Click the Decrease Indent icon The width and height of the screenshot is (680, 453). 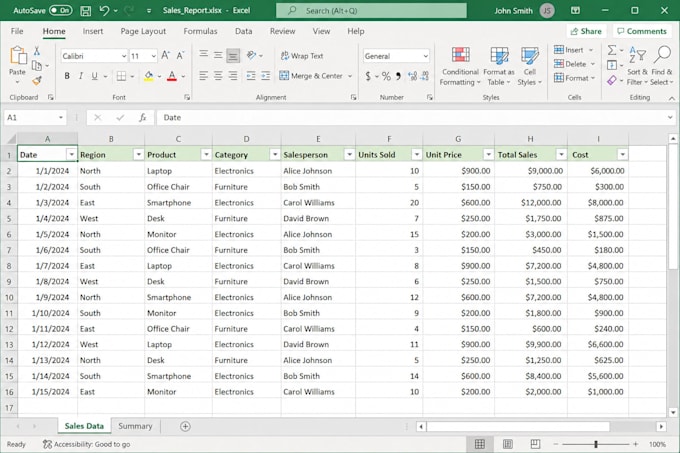coord(251,76)
